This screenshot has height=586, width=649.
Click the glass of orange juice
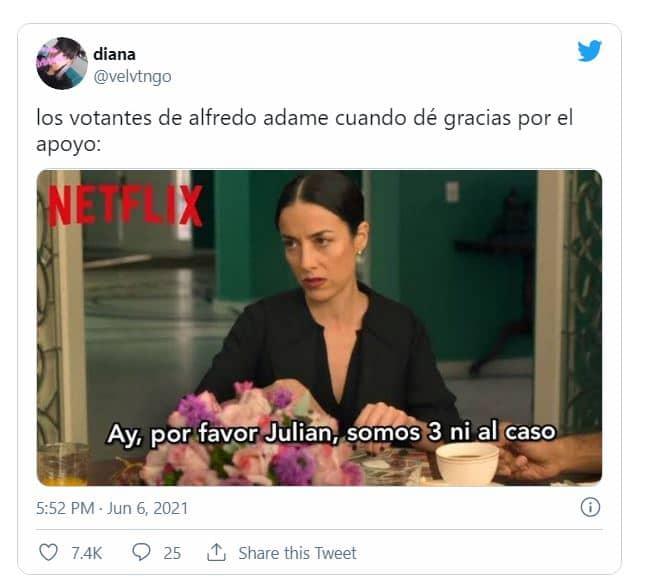pyautogui.click(x=62, y=464)
